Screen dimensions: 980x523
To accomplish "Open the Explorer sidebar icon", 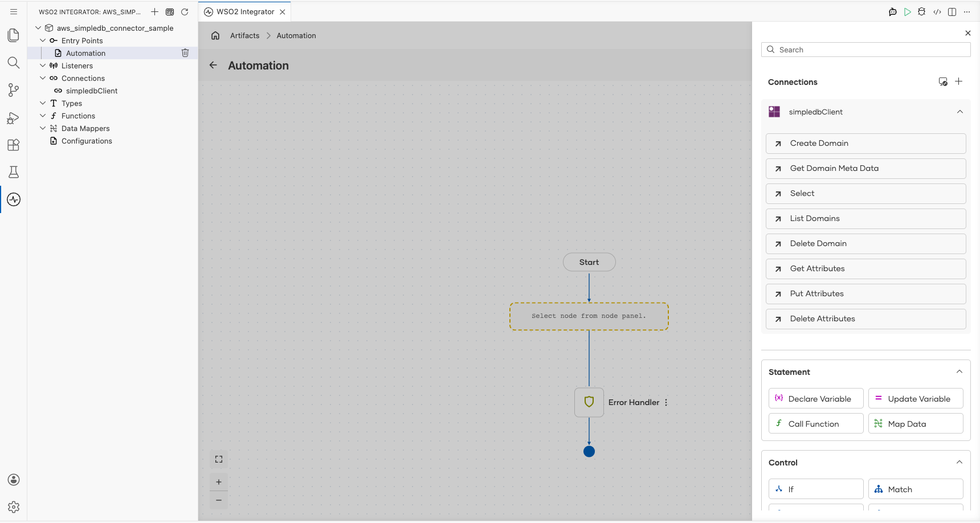I will [14, 35].
